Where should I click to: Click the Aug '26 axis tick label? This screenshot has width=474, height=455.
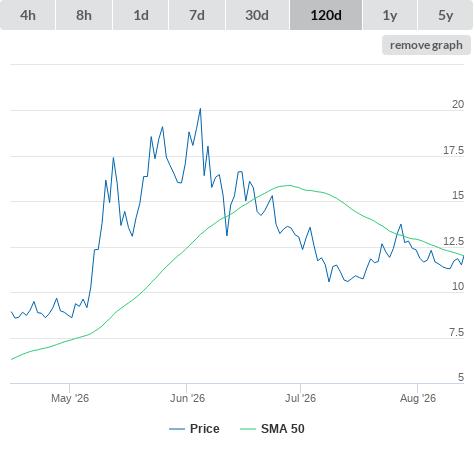(x=418, y=398)
